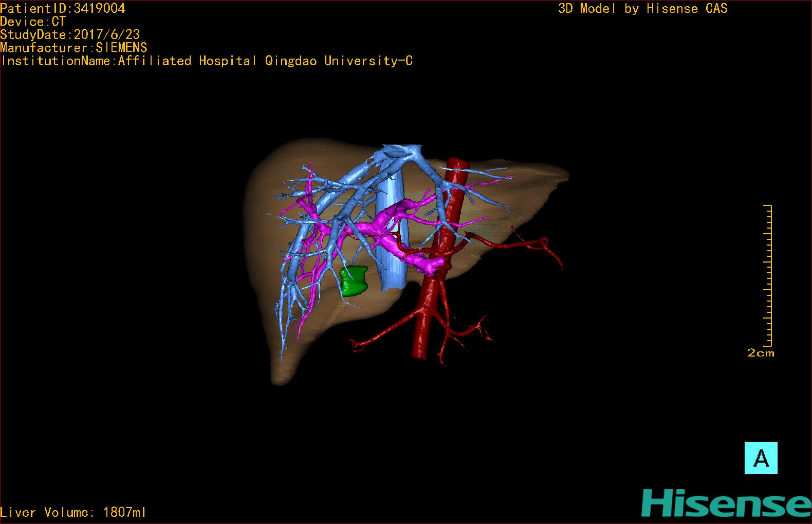Click the orientation marker labeled A
The image size is (812, 524).
(x=761, y=458)
